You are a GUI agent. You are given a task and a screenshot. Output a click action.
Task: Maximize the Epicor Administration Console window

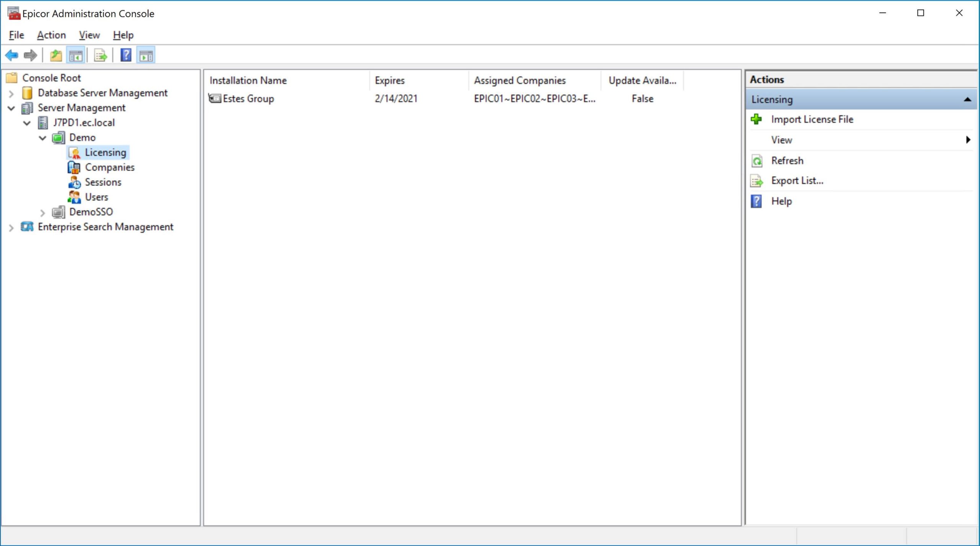point(921,13)
